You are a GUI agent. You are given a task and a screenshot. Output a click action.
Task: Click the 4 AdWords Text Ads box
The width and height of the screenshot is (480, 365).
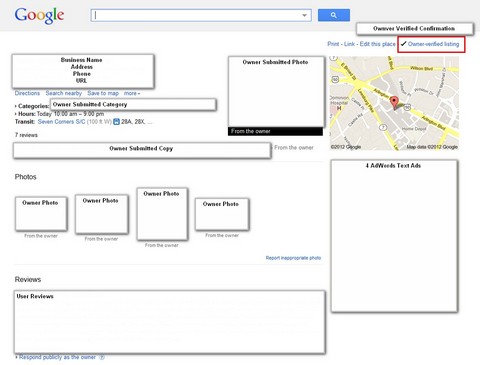(x=394, y=236)
